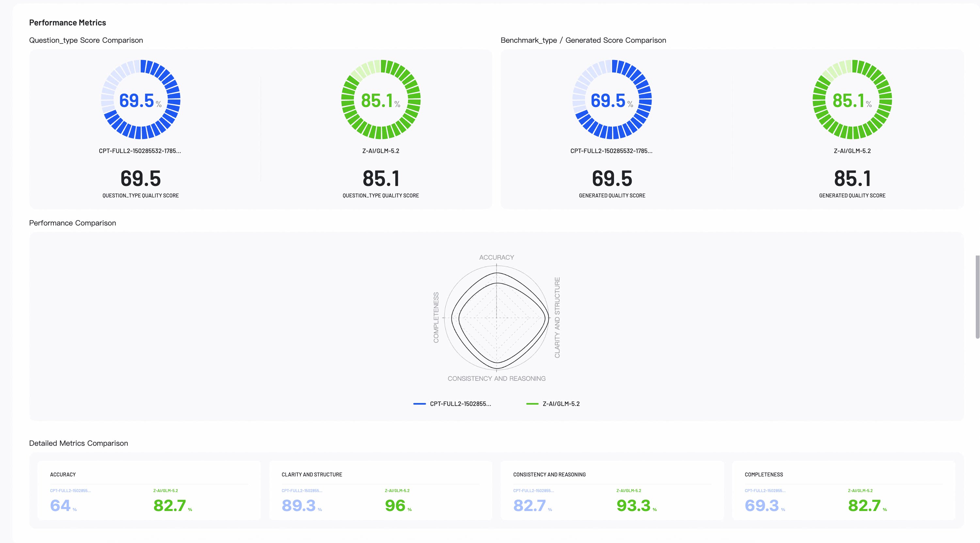The image size is (980, 543).
Task: Click the CONSISTENCY AND REASONING card title
Action: 549,474
